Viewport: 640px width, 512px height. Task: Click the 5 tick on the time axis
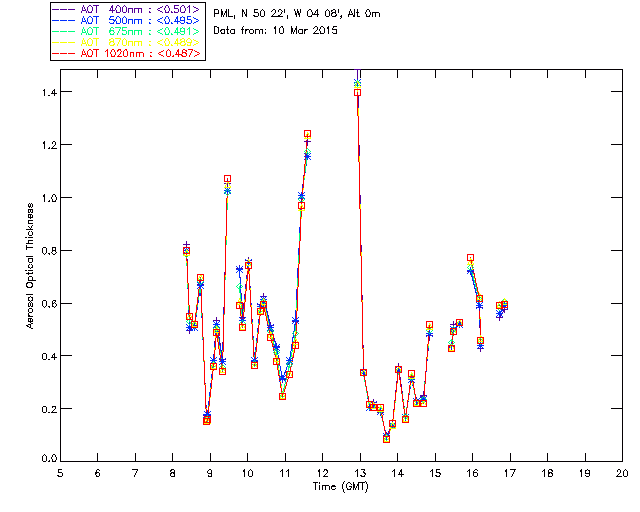(60, 472)
